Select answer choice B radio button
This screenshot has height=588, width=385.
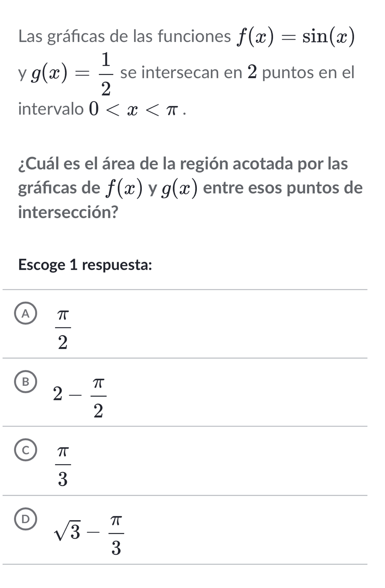coord(26,382)
